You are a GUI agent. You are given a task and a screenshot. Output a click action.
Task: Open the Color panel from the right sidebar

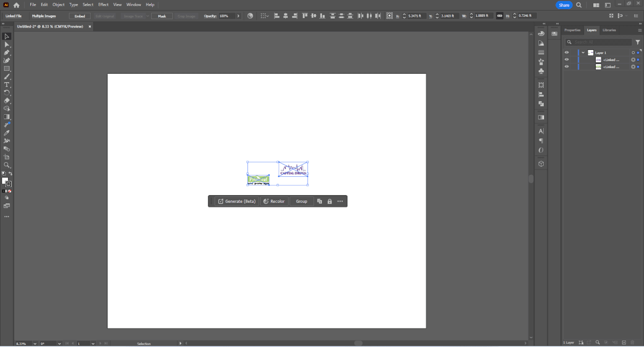(x=541, y=33)
